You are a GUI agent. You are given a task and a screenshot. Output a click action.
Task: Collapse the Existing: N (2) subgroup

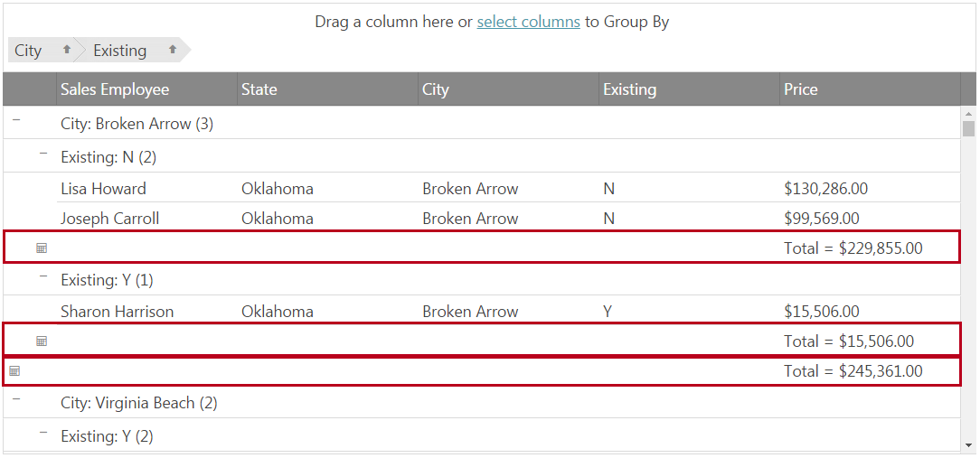point(42,154)
